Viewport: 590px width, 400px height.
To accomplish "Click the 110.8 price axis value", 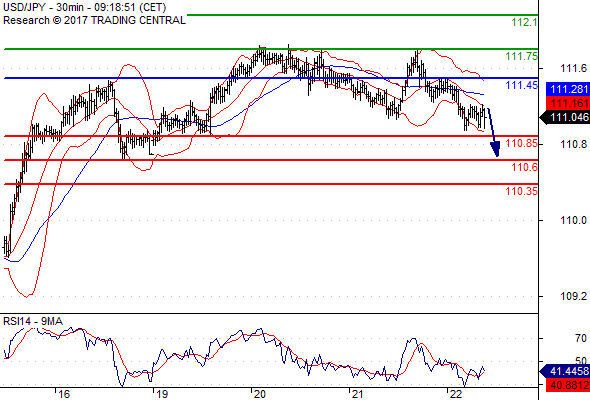I will (573, 144).
